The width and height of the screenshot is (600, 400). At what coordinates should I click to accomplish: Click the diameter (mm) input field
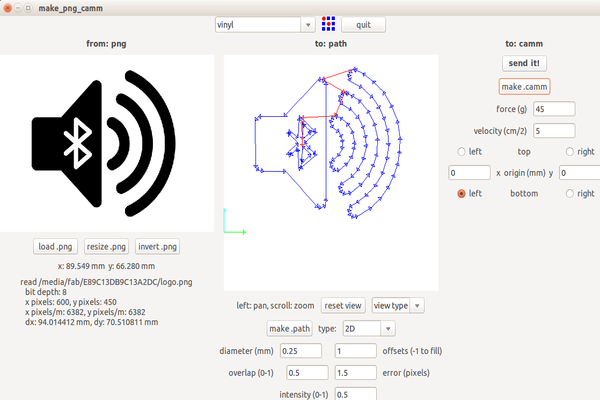pyautogui.click(x=301, y=351)
